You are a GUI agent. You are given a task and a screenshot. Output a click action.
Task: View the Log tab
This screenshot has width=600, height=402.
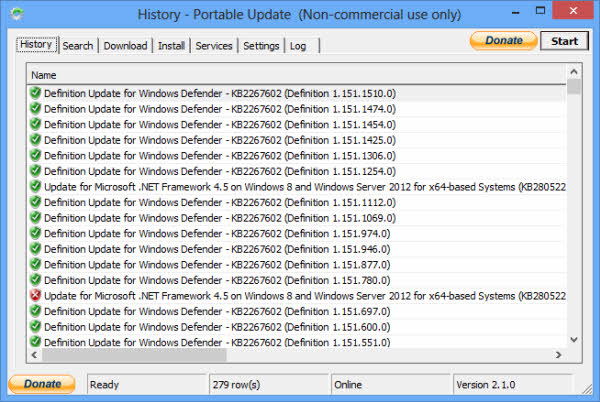[x=298, y=46]
